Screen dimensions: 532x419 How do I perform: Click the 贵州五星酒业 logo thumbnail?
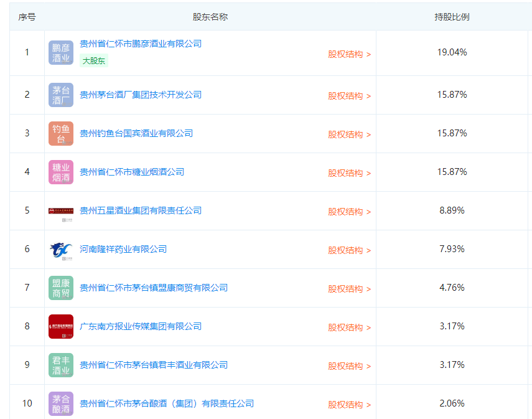click(61, 211)
